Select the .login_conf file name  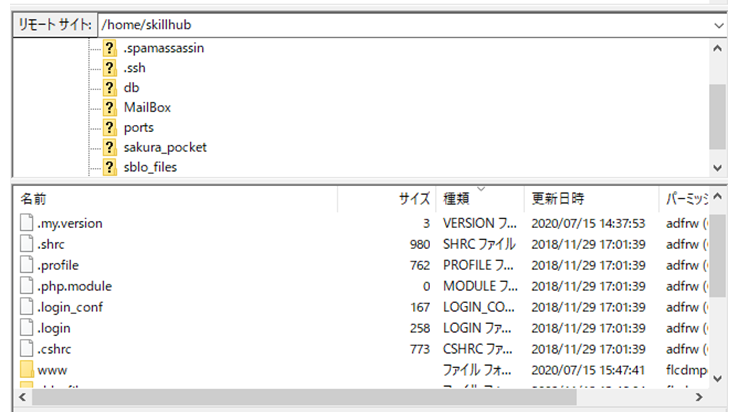click(x=70, y=307)
